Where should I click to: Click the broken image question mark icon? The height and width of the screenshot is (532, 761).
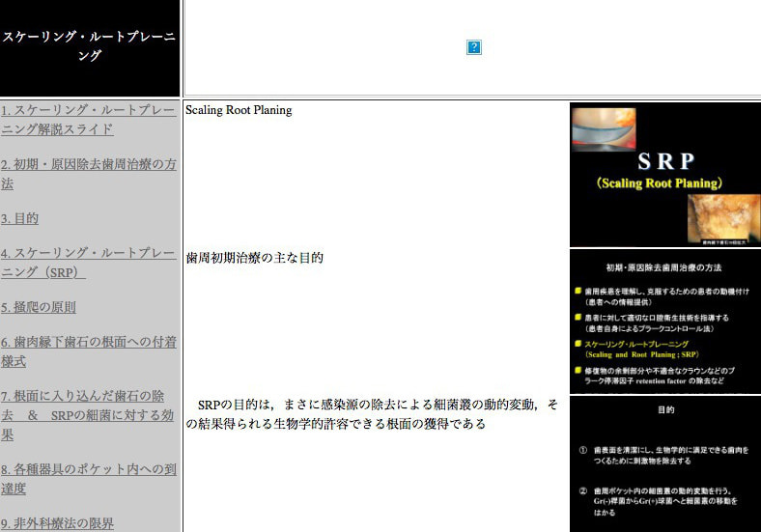(474, 47)
